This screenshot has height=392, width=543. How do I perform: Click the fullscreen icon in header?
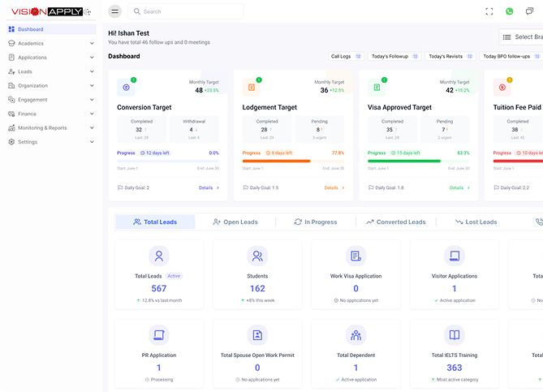489,11
